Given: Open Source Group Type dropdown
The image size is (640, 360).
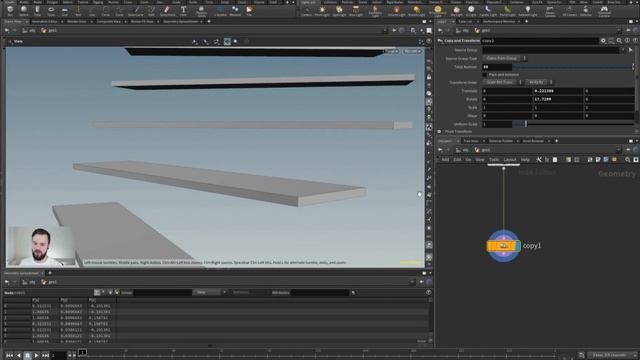Looking at the screenshot, I should pyautogui.click(x=504, y=58).
